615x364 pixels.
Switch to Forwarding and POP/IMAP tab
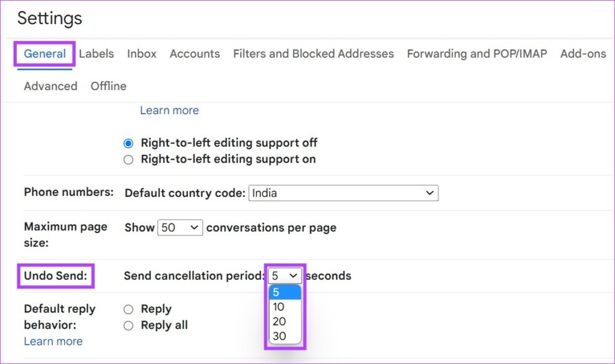click(x=476, y=53)
